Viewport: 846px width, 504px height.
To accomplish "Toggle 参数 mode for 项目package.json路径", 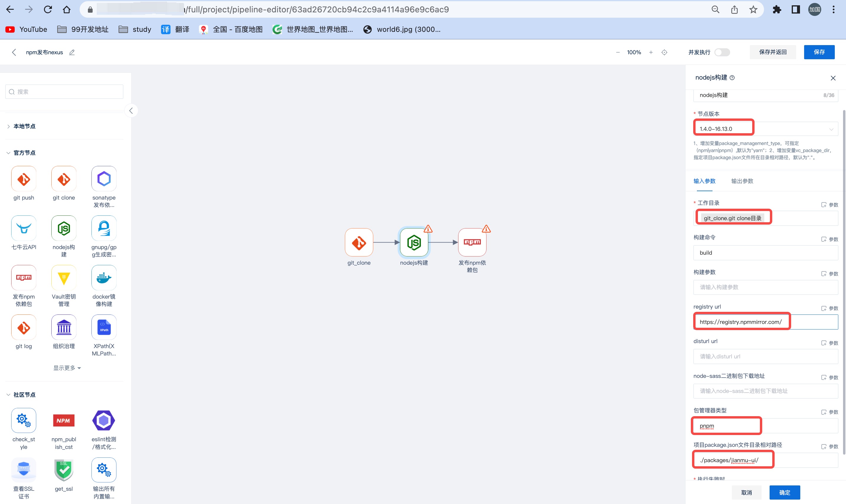I will (829, 446).
